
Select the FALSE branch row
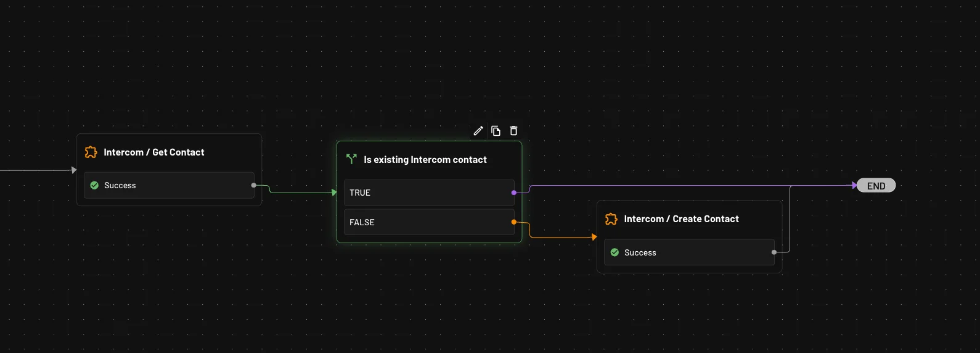point(429,222)
